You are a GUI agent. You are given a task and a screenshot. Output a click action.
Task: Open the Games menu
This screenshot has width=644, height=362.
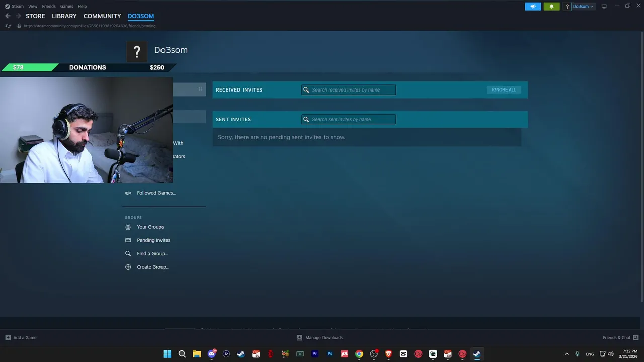[x=66, y=6]
